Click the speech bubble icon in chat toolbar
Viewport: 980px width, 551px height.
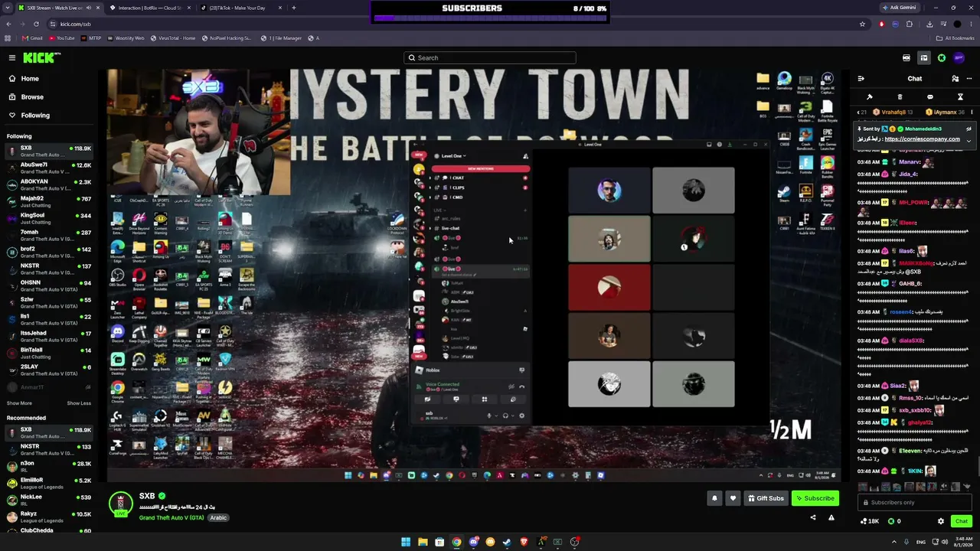tap(929, 97)
